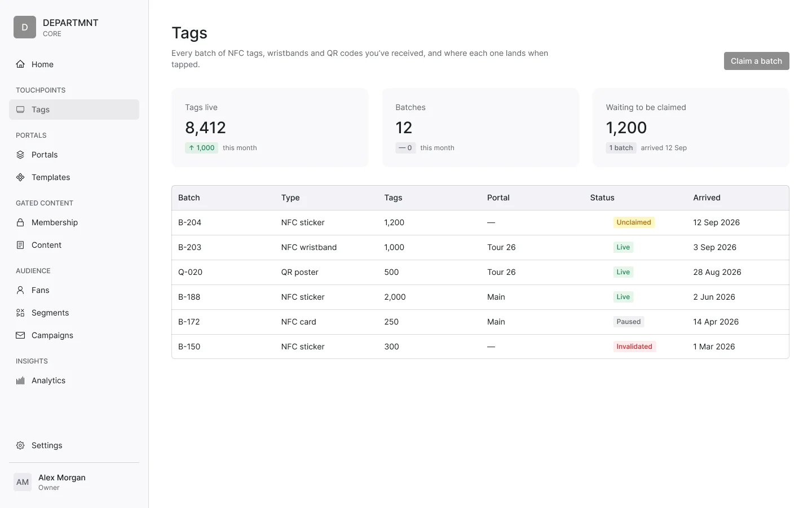Click batch ID Q-020
Image resolution: width=812 pixels, height=508 pixels.
point(190,272)
